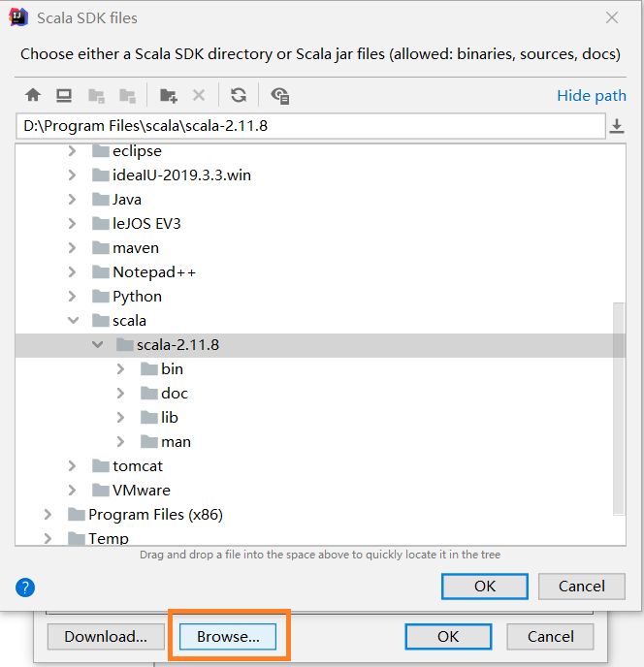Refresh the file tree
The image size is (644, 667).
(x=239, y=95)
